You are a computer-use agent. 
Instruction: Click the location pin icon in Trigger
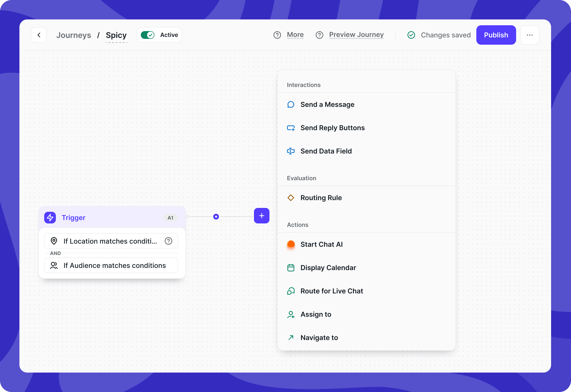click(54, 241)
